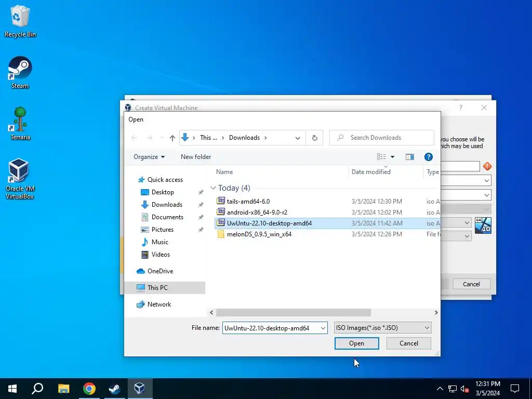Click Cancel in Create Virtual Machine window
Screen dimensions: 532x399
click(471, 284)
